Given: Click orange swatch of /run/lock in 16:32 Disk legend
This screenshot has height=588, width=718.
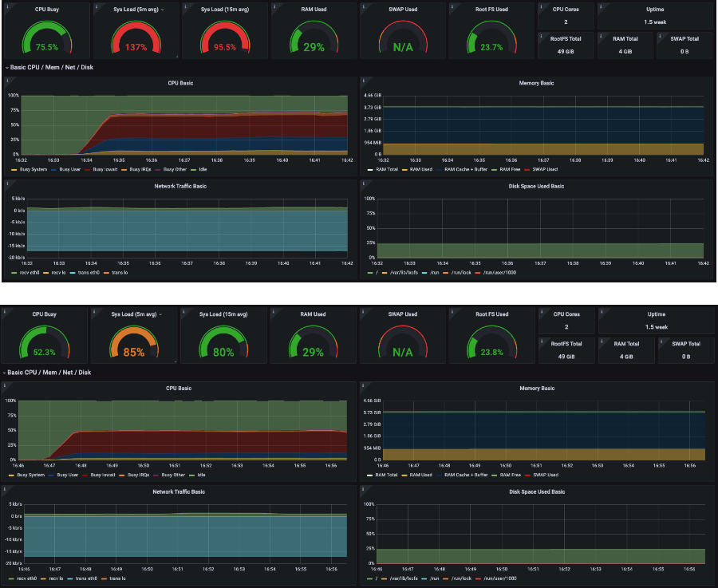Looking at the screenshot, I should click(x=446, y=273).
